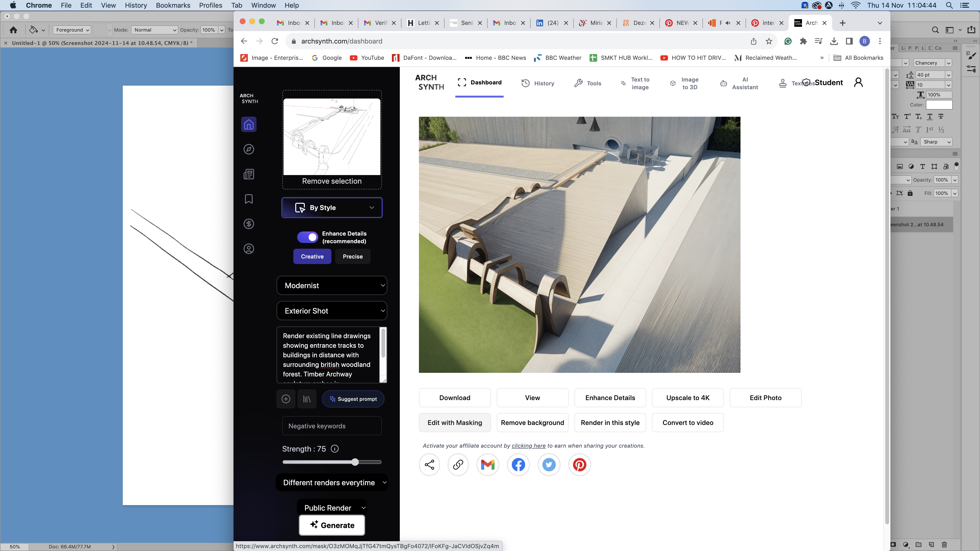Open By Style dropdown
The image size is (980, 551).
tap(332, 208)
